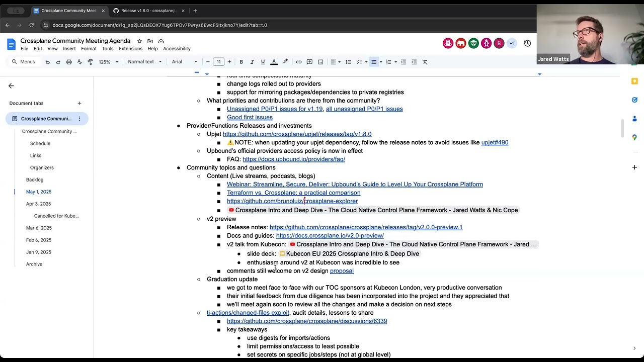Open the Google Maps side panel icon

pyautogui.click(x=634, y=137)
